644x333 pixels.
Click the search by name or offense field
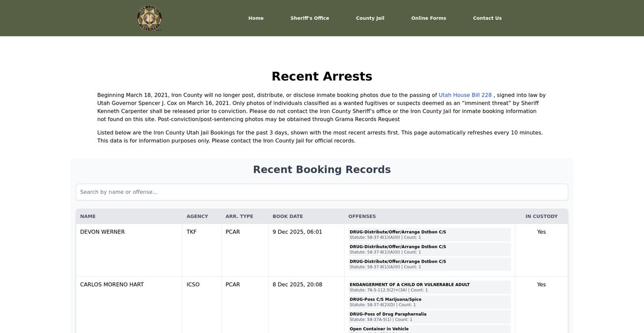(322, 192)
